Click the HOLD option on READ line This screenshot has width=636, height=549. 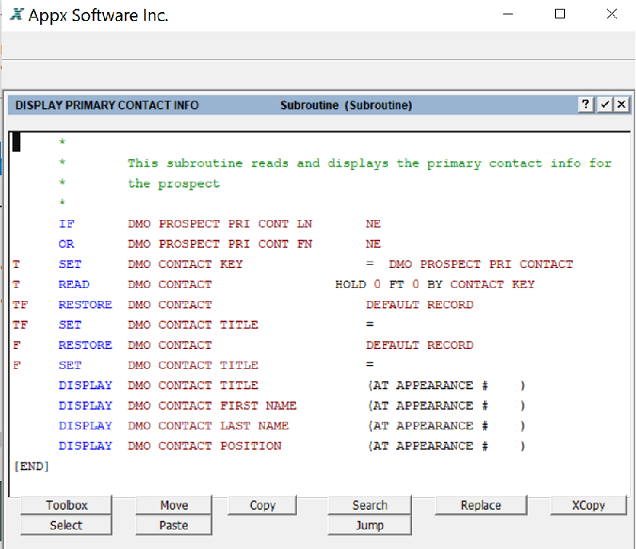(x=351, y=284)
